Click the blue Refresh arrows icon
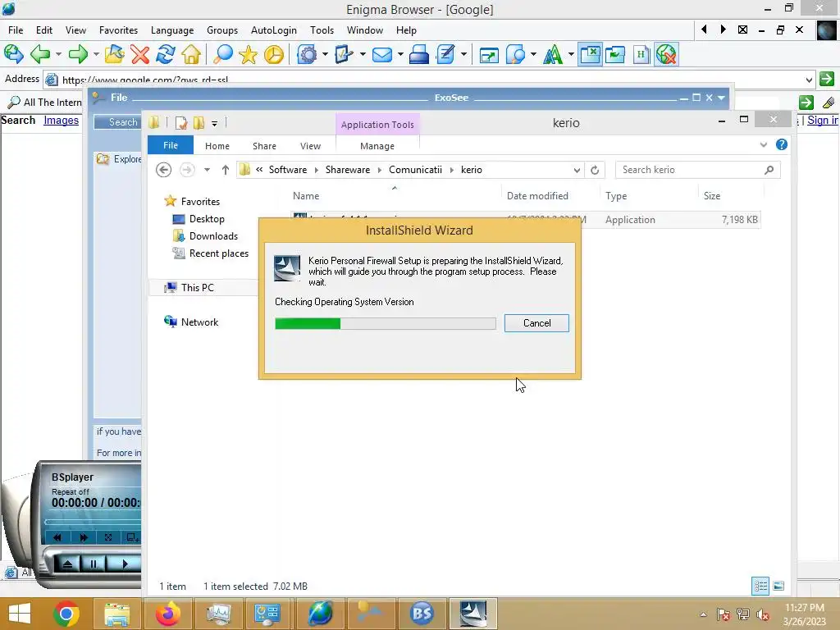This screenshot has width=840, height=630. [x=166, y=54]
